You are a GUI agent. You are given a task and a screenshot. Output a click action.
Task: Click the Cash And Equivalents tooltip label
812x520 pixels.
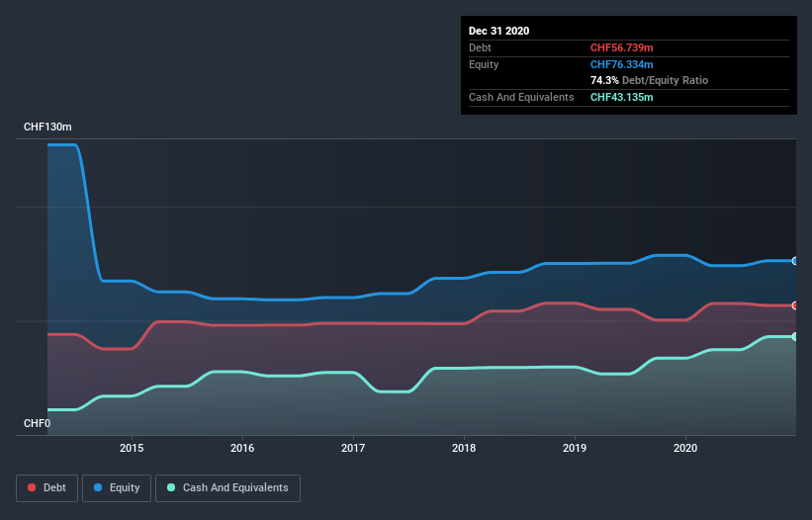point(521,97)
